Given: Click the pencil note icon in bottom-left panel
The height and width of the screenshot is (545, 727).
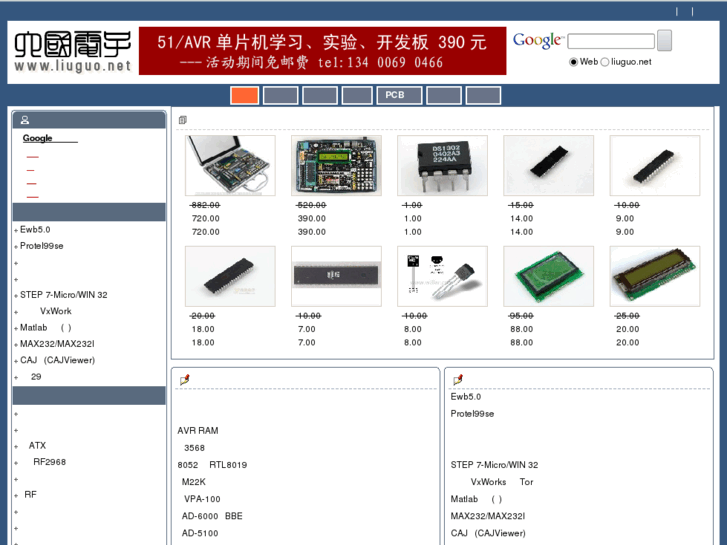Looking at the screenshot, I should click(x=185, y=380).
